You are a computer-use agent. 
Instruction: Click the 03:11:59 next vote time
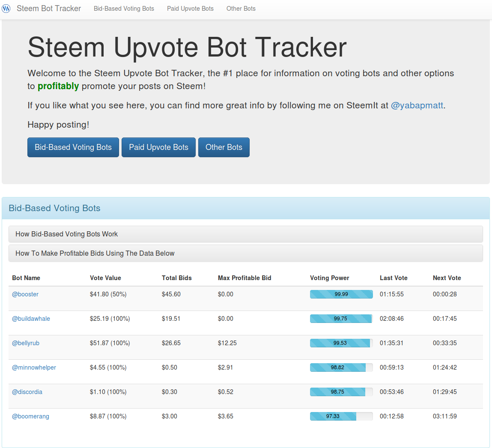(x=444, y=416)
